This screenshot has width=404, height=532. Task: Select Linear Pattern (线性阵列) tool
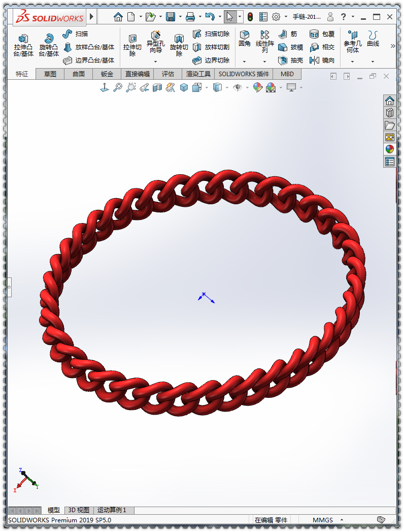265,42
